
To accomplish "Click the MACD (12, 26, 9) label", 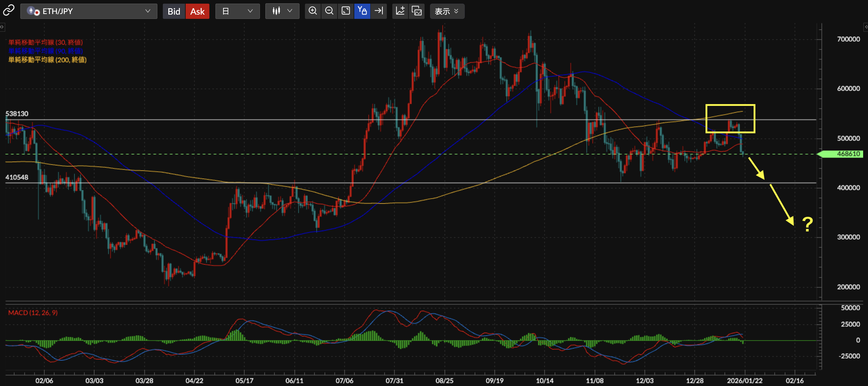I will click(33, 313).
